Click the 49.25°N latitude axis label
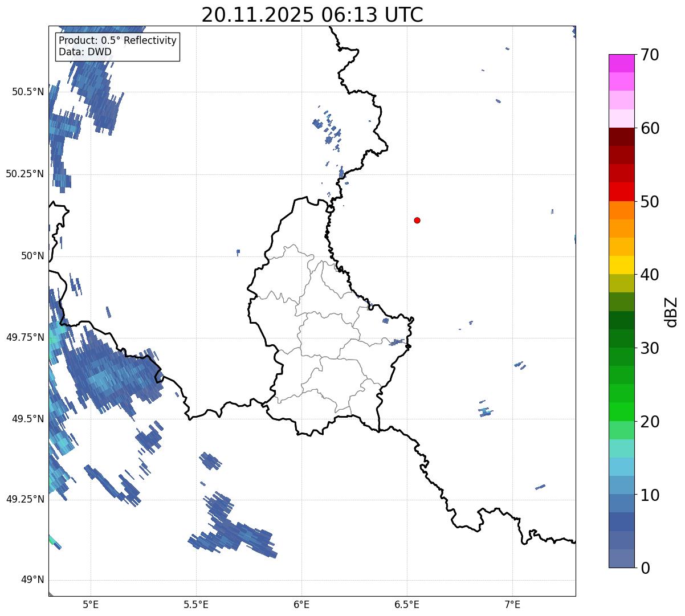Image resolution: width=685 pixels, height=616 pixels. 25,499
